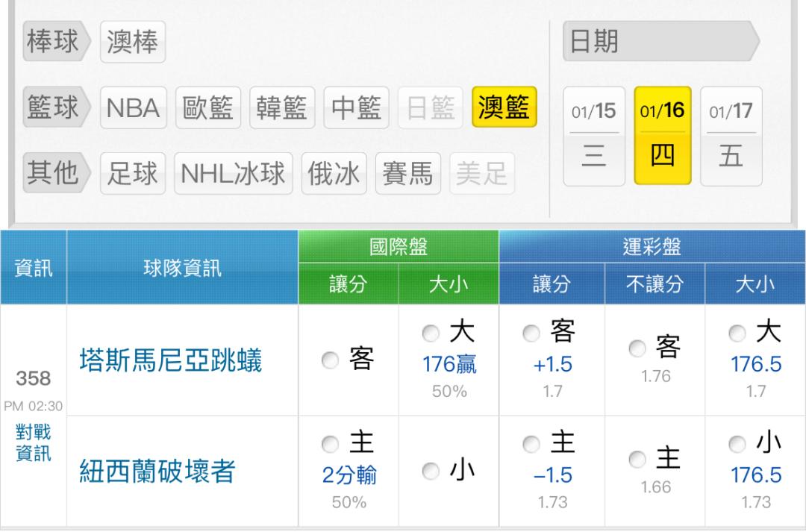Click the 其他 category label
This screenshot has height=532, width=806.
[57, 172]
